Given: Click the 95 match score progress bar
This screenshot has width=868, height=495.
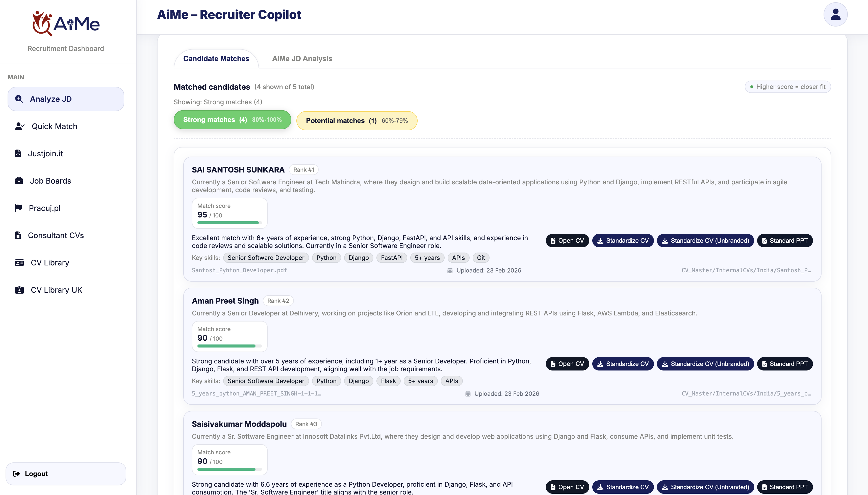Looking at the screenshot, I should click(229, 223).
